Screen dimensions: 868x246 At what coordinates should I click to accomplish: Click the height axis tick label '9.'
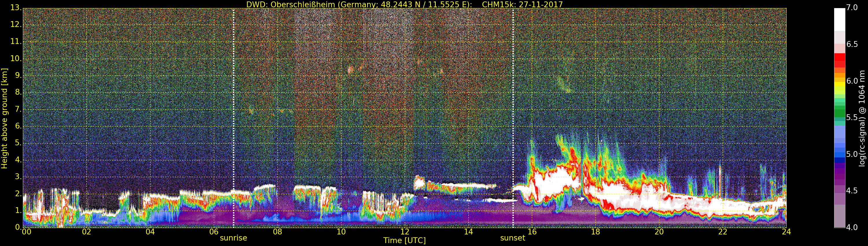[18, 76]
